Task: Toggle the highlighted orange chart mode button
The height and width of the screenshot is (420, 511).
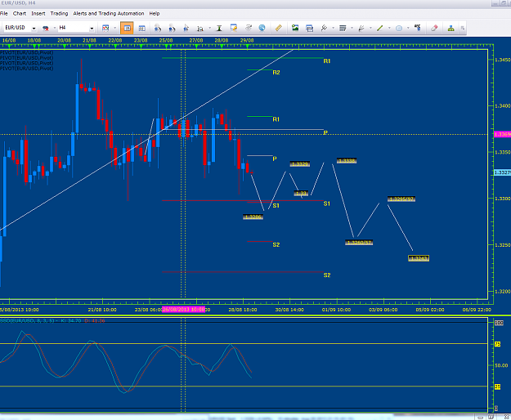Action: coord(127,29)
